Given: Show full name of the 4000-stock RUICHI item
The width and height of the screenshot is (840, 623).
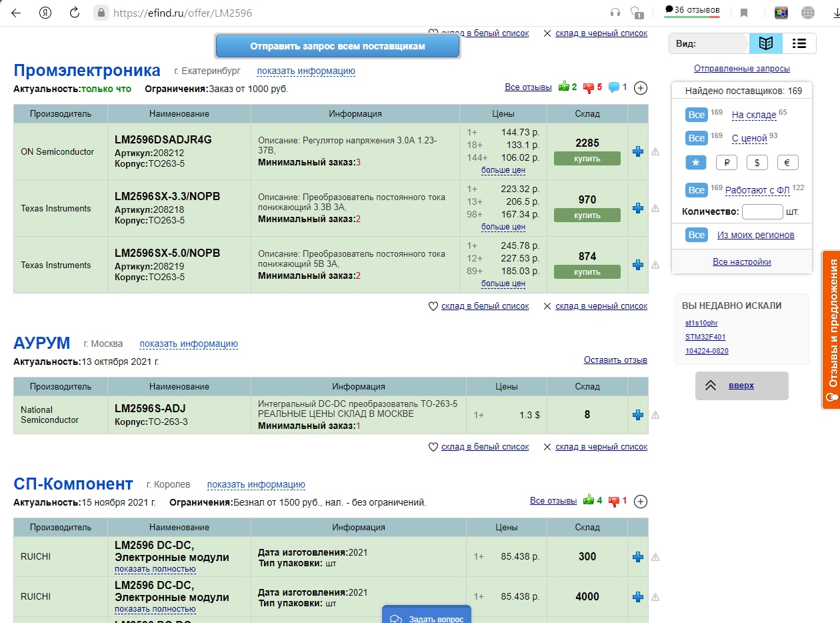Looking at the screenshot, I should pyautogui.click(x=155, y=609).
